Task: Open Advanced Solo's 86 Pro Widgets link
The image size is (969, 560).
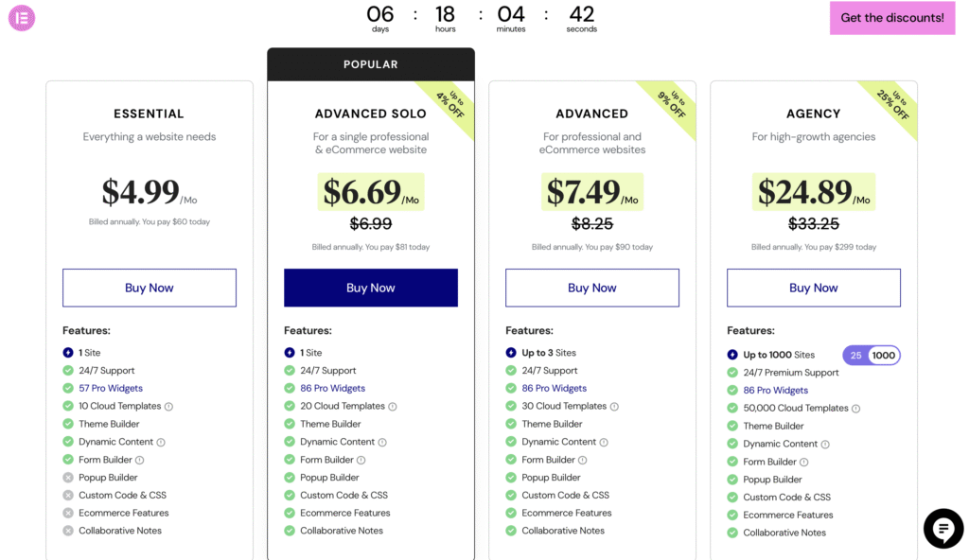Action: (332, 388)
